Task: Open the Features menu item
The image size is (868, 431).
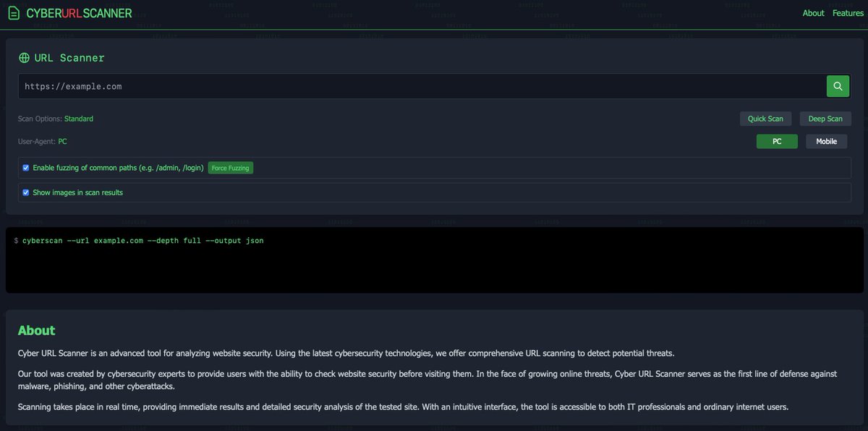Action: (x=848, y=12)
